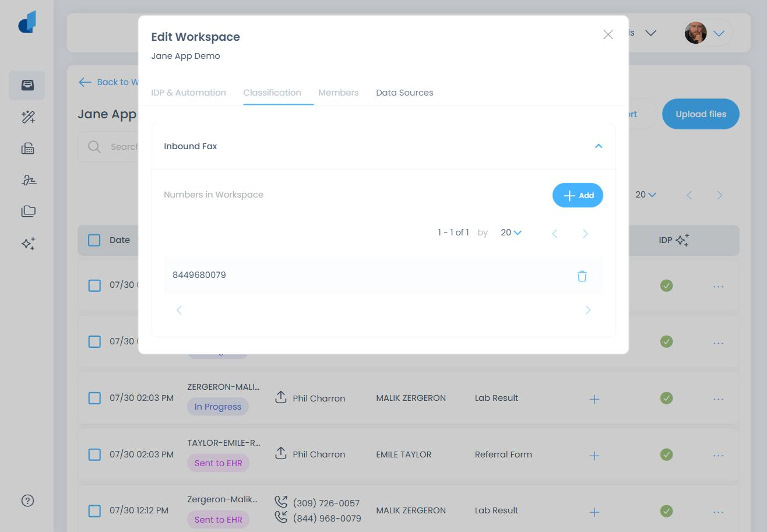Viewport: 767px width, 532px height.
Task: Click the Sent to EHR badge for TAYLOR-EMILE
Action: click(x=218, y=463)
